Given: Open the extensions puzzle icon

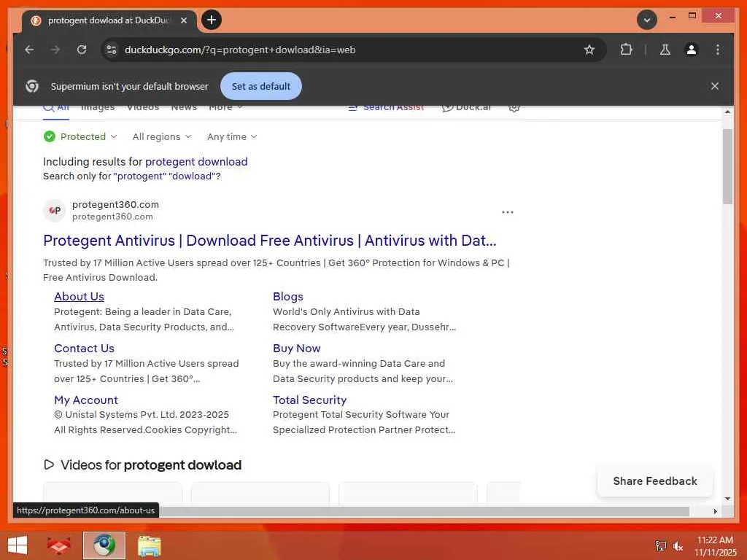Looking at the screenshot, I should tap(626, 50).
